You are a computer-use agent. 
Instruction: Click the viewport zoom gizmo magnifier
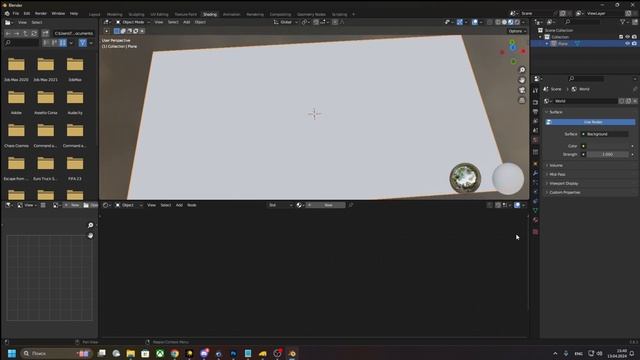[522, 70]
